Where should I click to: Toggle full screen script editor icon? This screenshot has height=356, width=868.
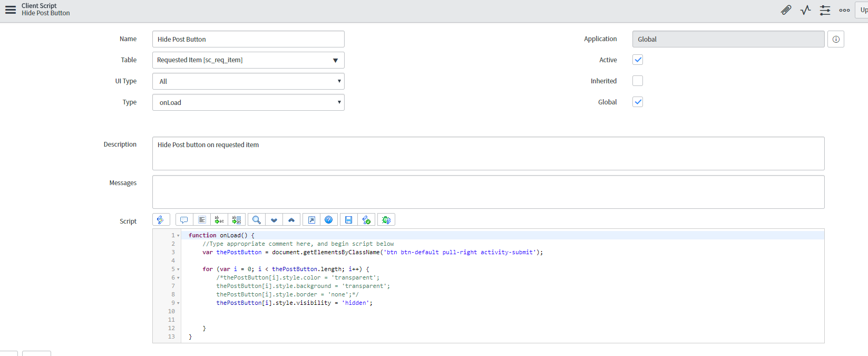pyautogui.click(x=311, y=220)
